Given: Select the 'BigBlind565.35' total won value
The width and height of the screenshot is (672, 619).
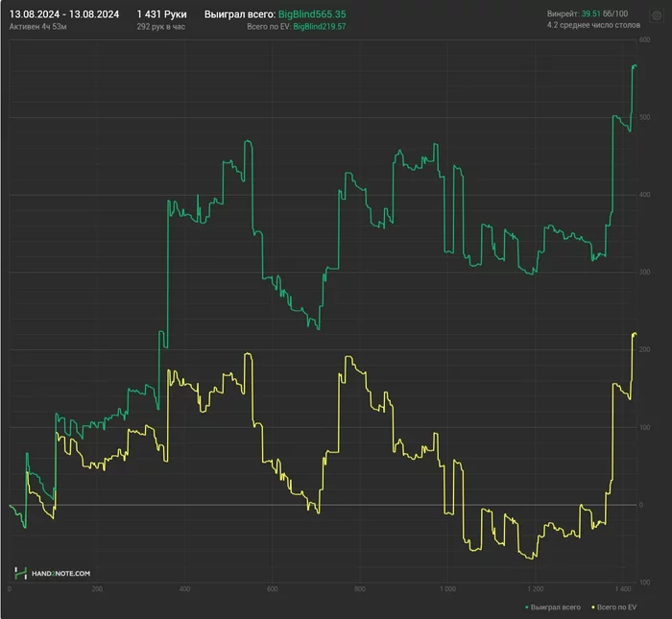Looking at the screenshot, I should [312, 14].
